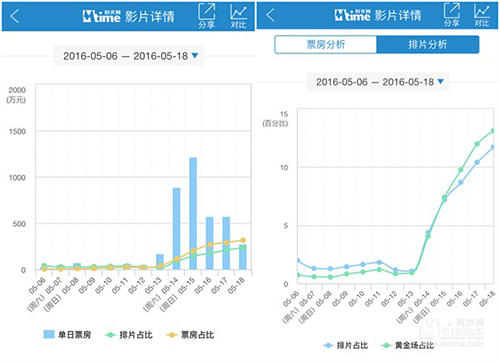Image resolution: width=500 pixels, height=363 pixels.
Task: Go back using right panel arrow
Action: click(x=271, y=15)
